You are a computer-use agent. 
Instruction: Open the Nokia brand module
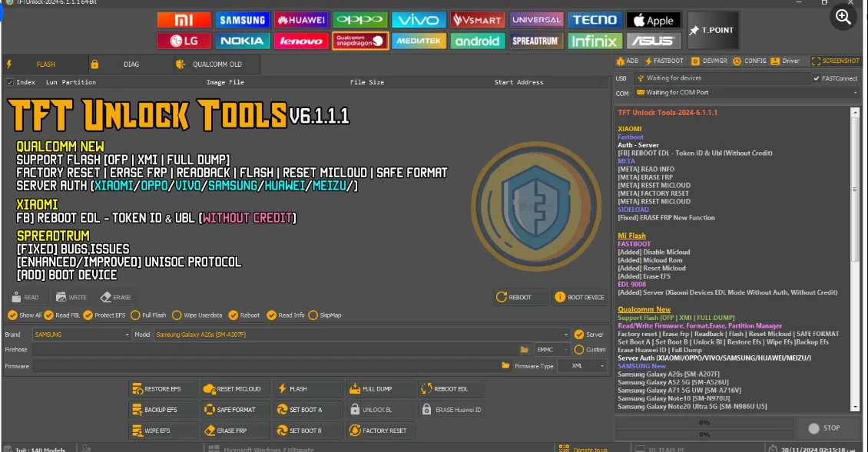(x=243, y=41)
